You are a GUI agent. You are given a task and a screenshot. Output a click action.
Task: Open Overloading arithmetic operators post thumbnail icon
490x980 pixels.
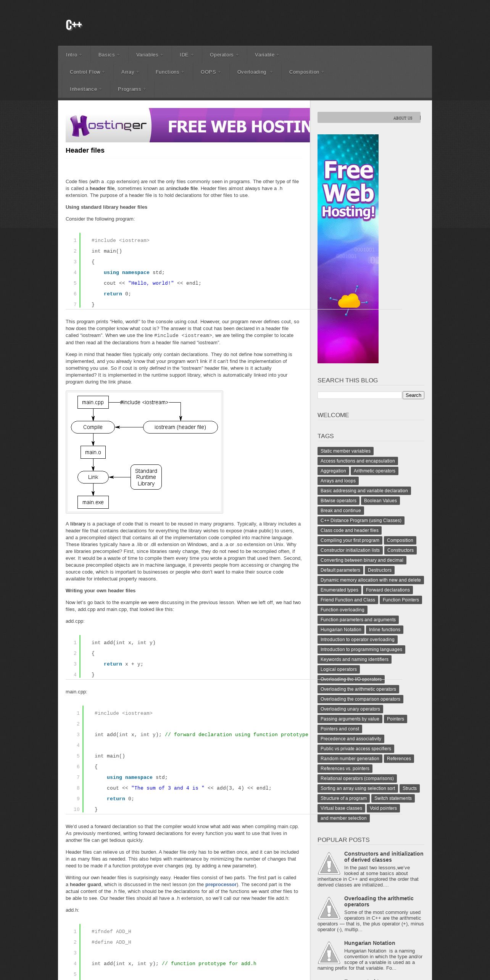(x=329, y=908)
